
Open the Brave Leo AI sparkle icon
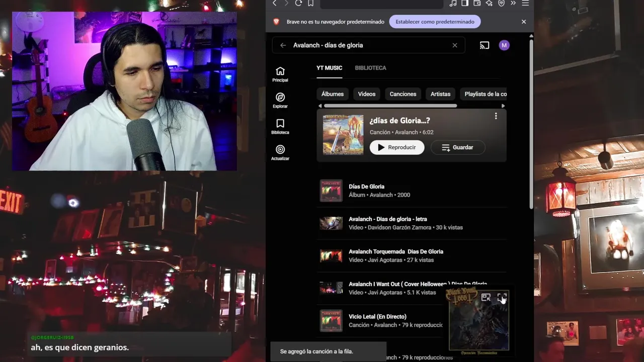coord(489,3)
